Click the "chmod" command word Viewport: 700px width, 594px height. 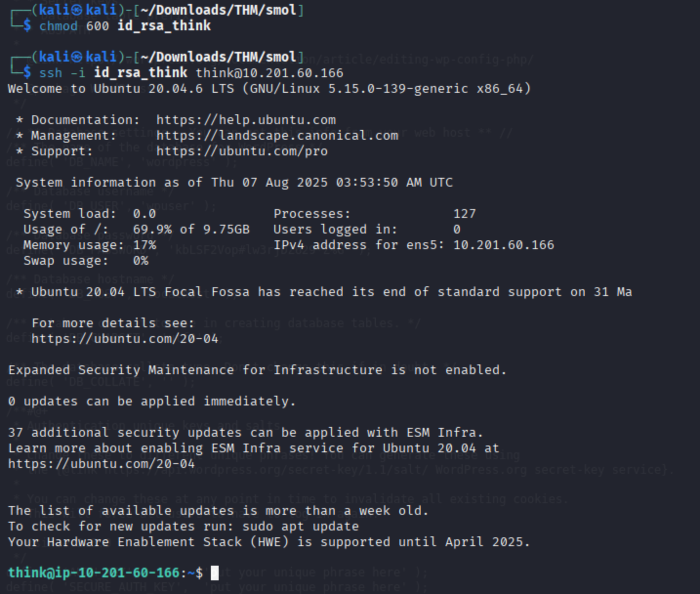tap(58, 26)
